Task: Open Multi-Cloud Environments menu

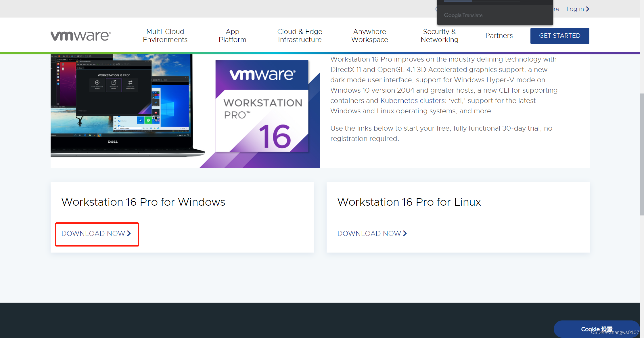Action: pyautogui.click(x=165, y=36)
